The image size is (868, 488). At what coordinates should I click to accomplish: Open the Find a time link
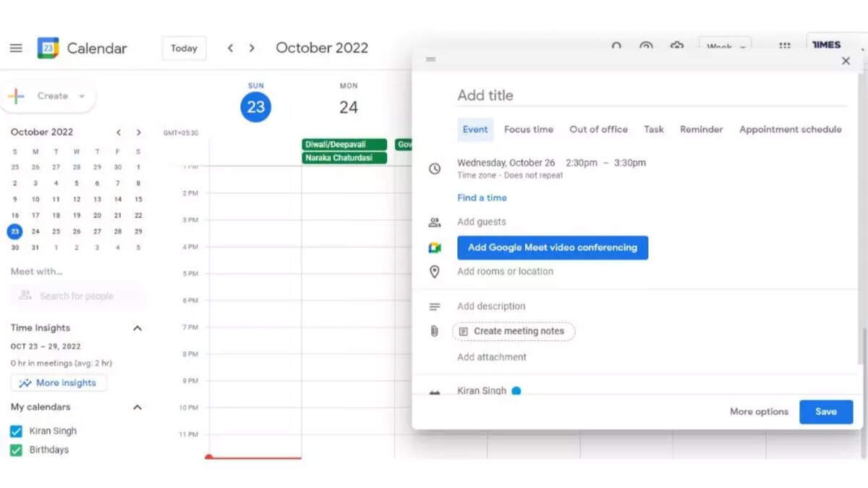coord(482,198)
